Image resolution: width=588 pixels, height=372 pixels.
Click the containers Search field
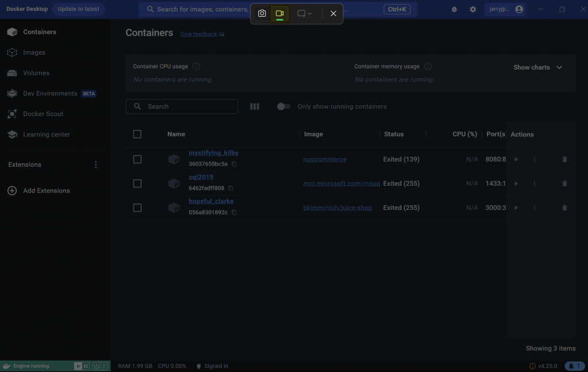click(x=182, y=106)
